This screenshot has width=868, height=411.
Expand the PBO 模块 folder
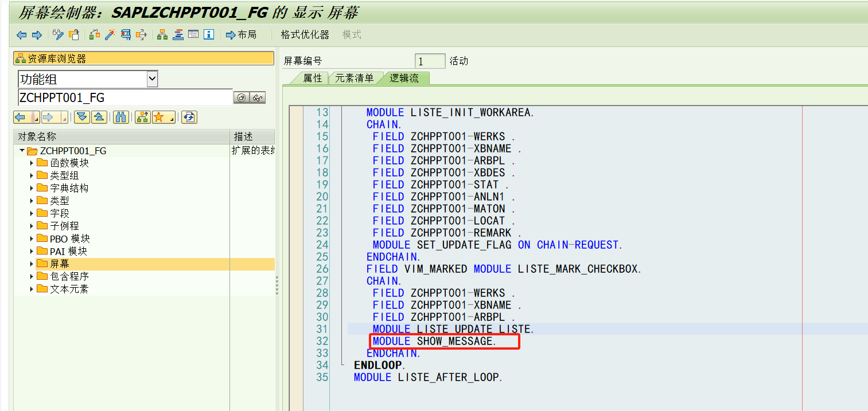click(x=32, y=239)
